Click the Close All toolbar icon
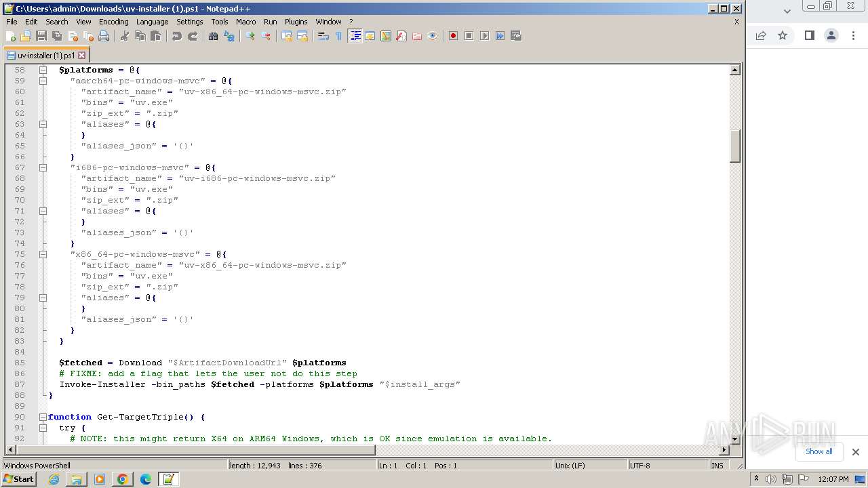 pos(88,36)
